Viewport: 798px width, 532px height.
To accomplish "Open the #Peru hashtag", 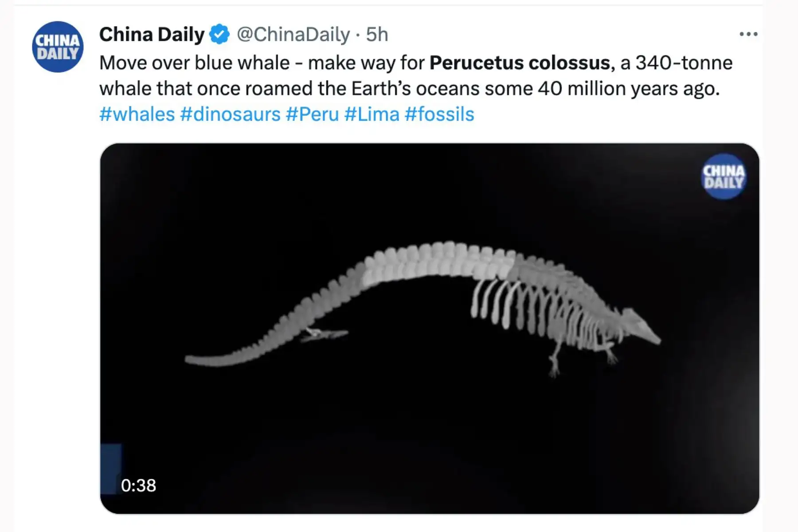I will (x=312, y=114).
